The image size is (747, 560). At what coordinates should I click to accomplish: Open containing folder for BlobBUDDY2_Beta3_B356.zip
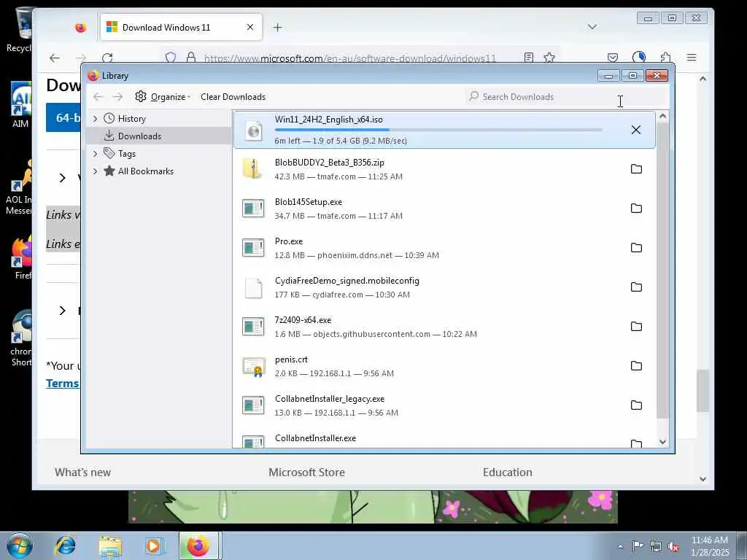coord(636,169)
